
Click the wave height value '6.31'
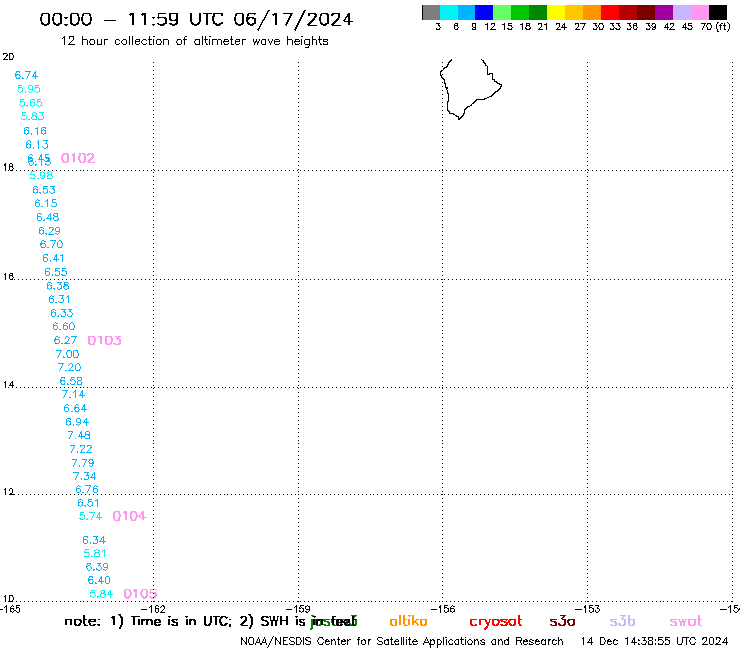click(x=59, y=299)
